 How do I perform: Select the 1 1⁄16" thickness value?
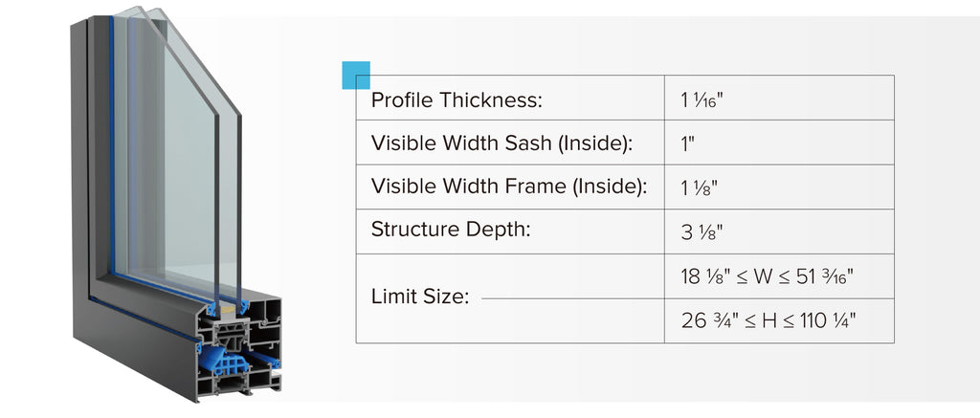[702, 99]
